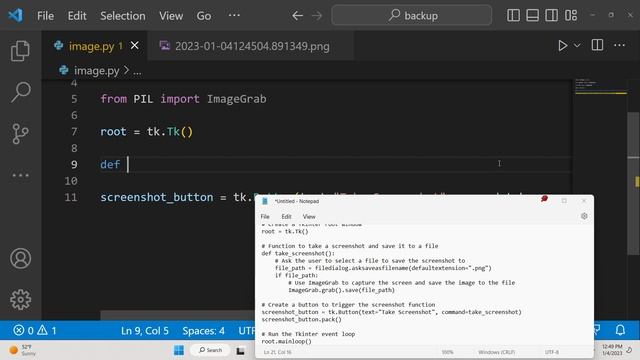Show additional views in the activity bar
The width and height of the screenshot is (640, 360).
[20, 176]
